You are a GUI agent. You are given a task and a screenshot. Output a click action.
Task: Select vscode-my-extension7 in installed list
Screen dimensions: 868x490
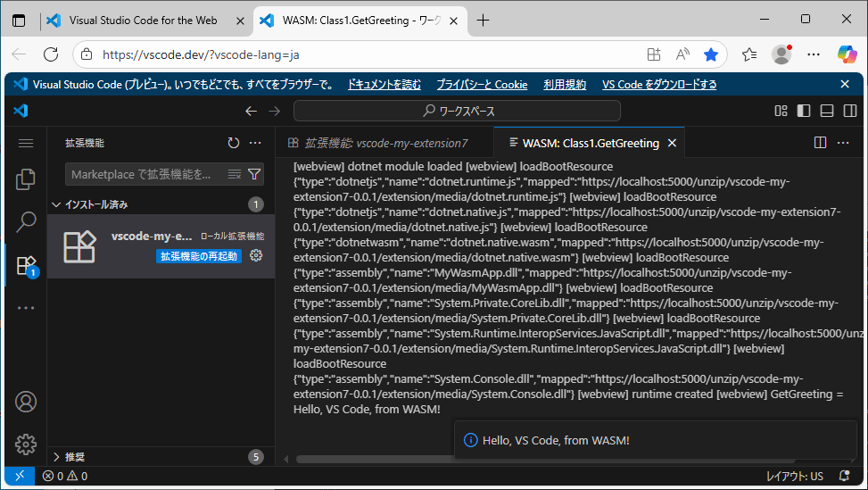pyautogui.click(x=161, y=246)
